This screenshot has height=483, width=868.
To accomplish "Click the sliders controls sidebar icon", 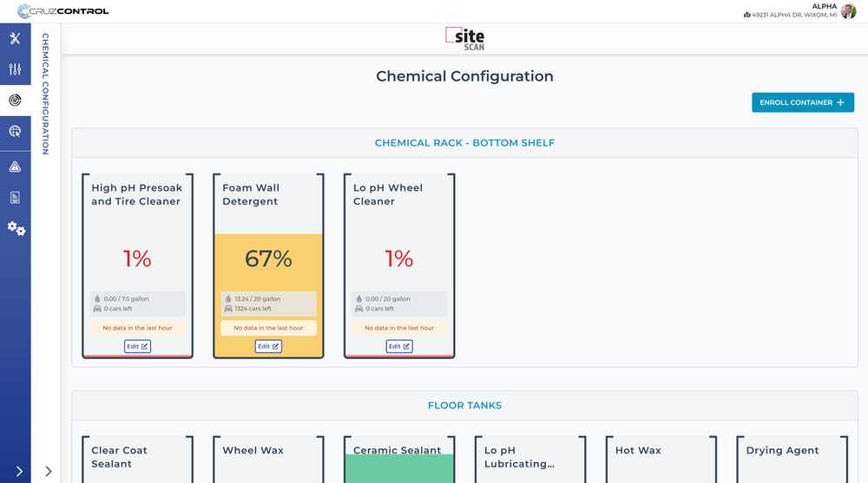I will click(15, 69).
